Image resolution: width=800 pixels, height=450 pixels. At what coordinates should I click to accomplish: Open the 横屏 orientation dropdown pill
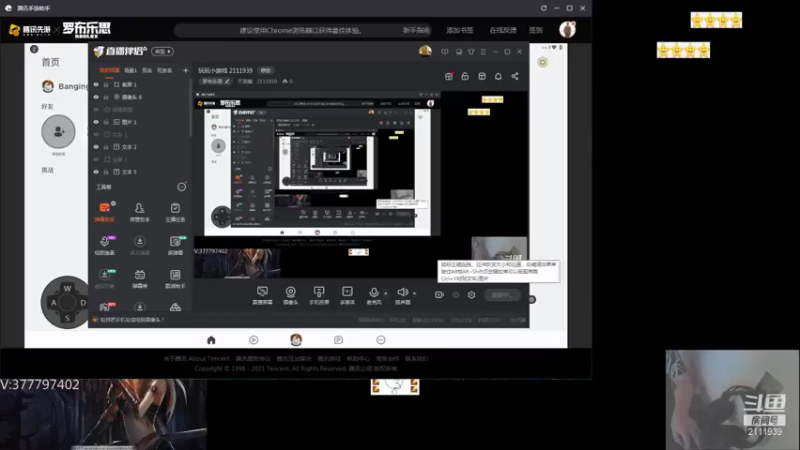pyautogui.click(x=162, y=52)
